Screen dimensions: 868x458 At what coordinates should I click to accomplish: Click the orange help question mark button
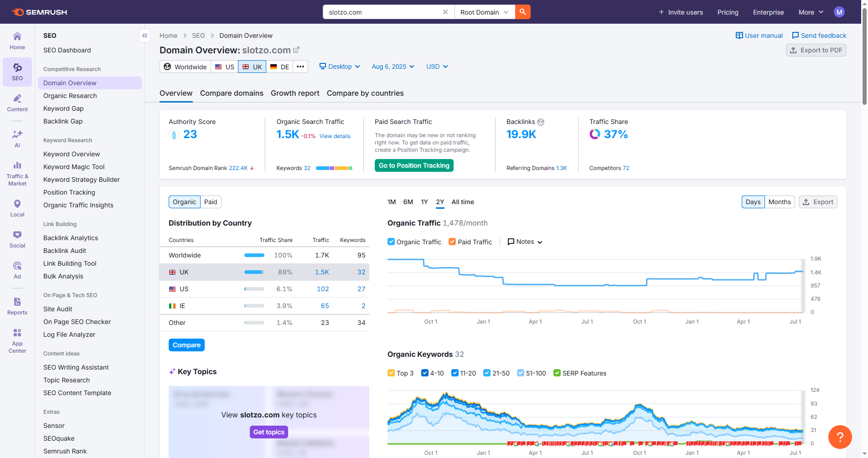(840, 437)
